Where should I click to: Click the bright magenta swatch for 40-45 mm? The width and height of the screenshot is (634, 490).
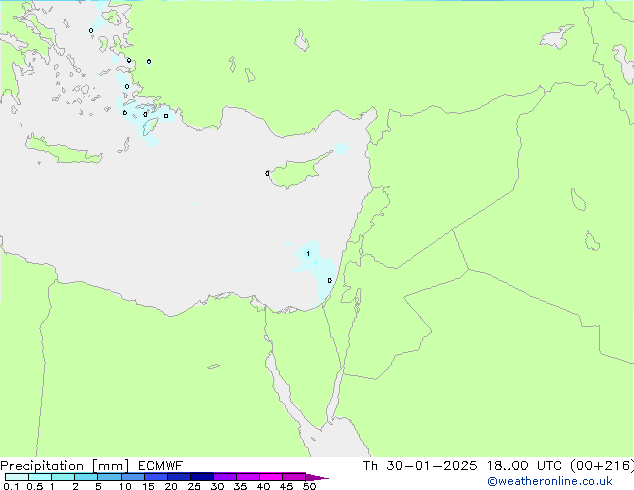[271, 477]
